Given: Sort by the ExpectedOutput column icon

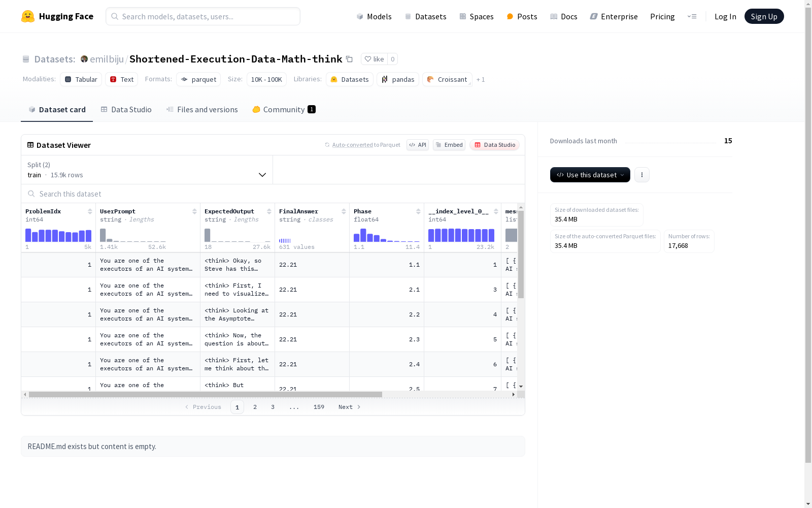Looking at the screenshot, I should 269,211.
